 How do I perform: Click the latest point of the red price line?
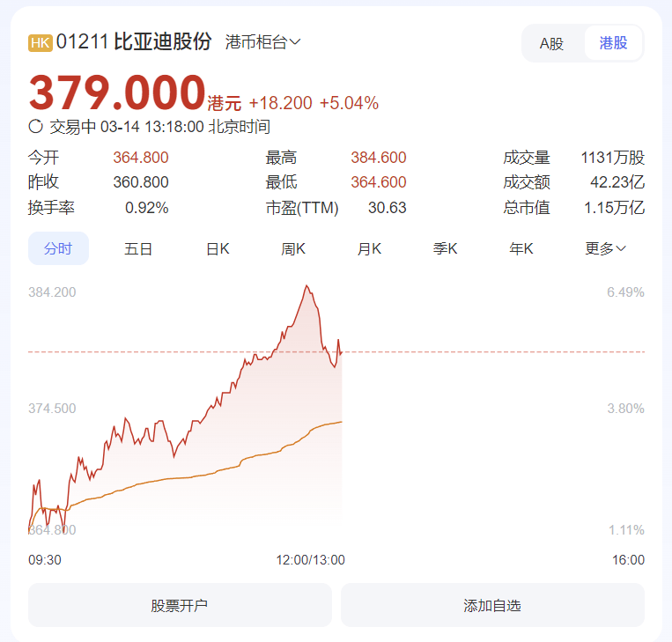coord(341,353)
